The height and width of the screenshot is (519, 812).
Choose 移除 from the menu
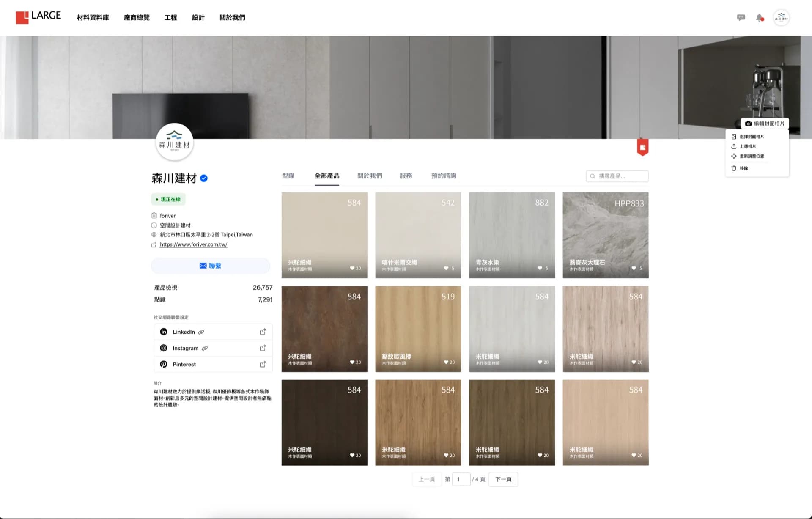(740, 168)
